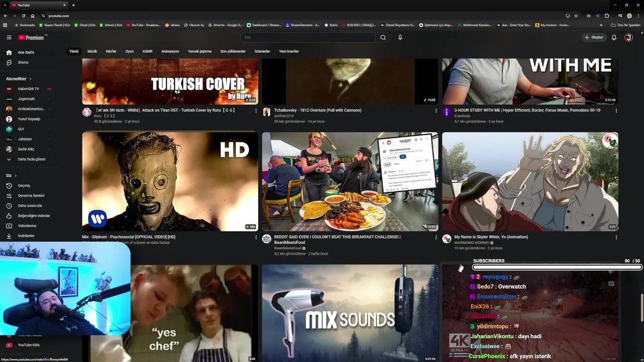Select the Mix'ler filter chip
This screenshot has height=362, width=644.
coord(111,51)
